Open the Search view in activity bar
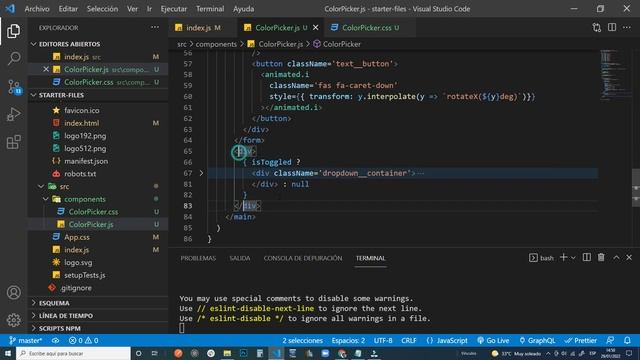Screen dimensions: 640x360 click(x=13, y=58)
